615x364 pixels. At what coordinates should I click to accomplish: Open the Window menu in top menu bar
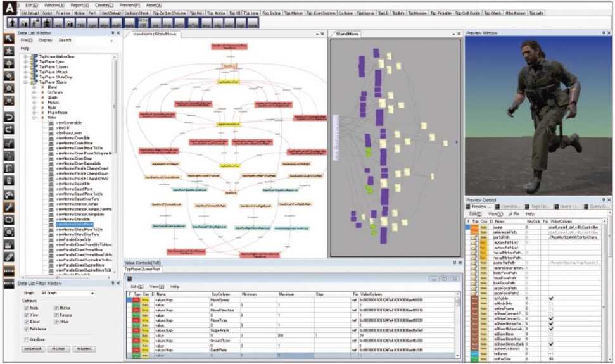(54, 5)
